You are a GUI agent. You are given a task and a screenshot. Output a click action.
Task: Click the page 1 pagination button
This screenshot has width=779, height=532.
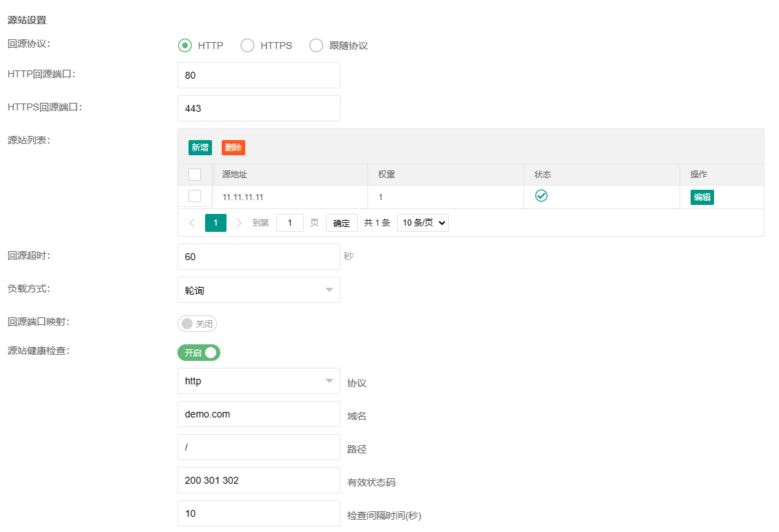(x=215, y=223)
